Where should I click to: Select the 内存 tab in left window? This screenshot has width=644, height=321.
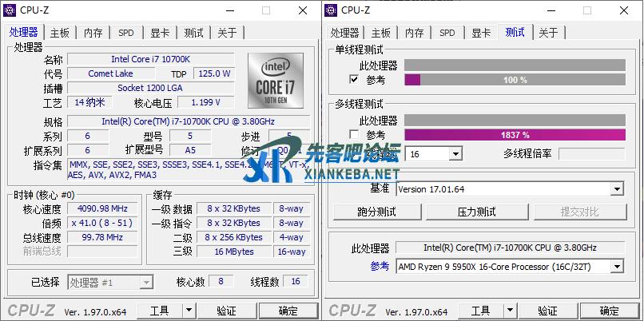93,33
